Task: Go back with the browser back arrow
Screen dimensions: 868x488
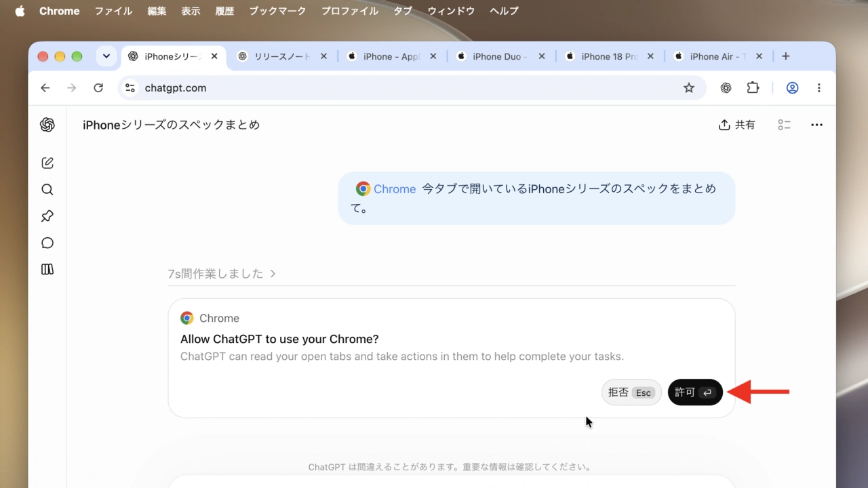Action: (x=45, y=87)
